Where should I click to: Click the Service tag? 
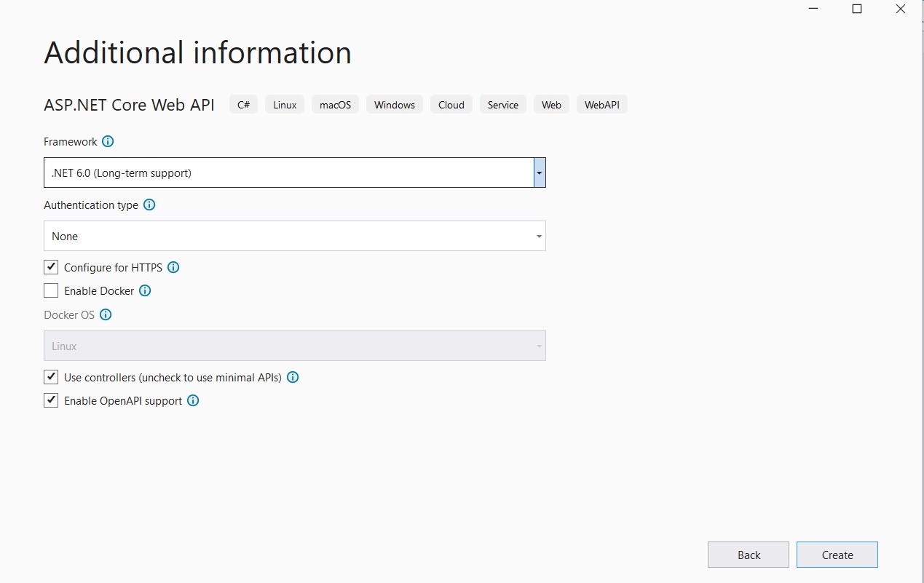[503, 105]
